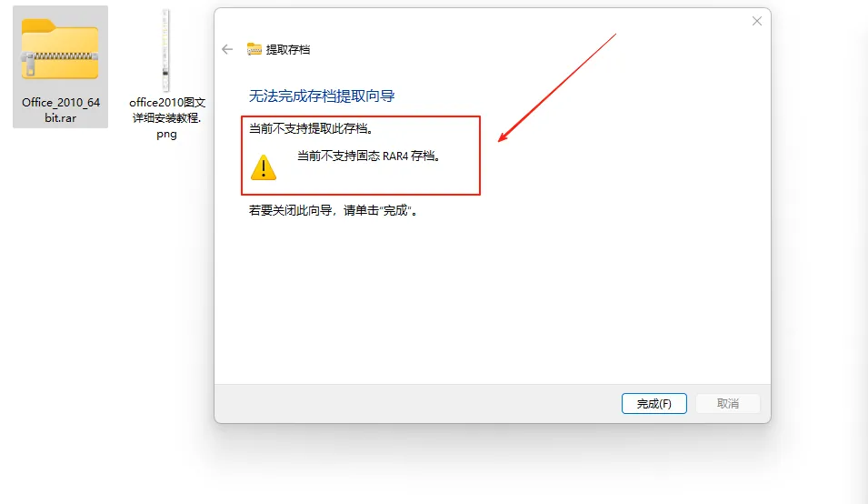Image resolution: width=868 pixels, height=504 pixels.
Task: Click the yellow warning triangle icon
Action: (x=264, y=167)
